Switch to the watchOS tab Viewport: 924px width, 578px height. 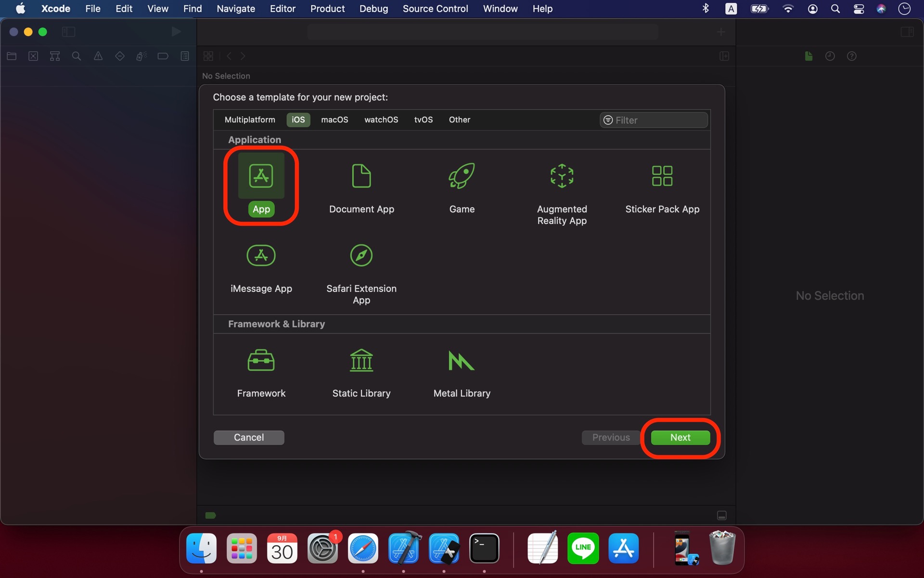tap(381, 120)
